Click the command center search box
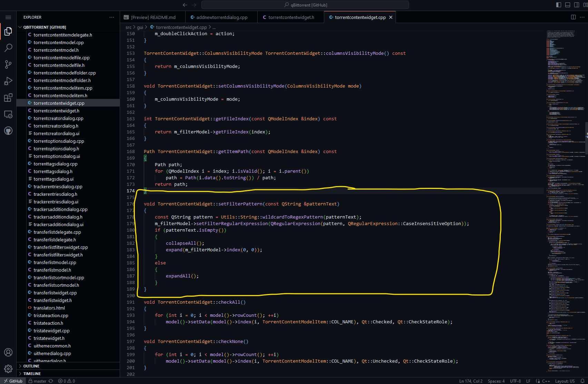Screen dimensions: 588x384 tap(305, 5)
